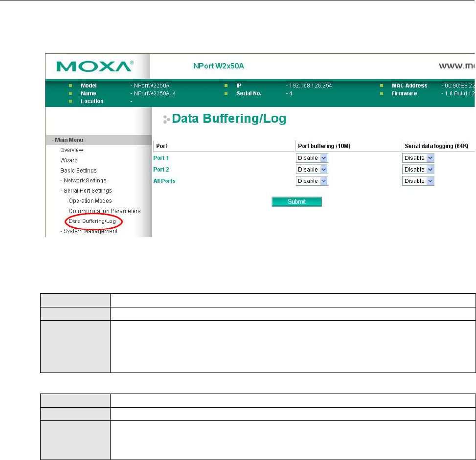The image size is (476, 460).
Task: Click the model value NPortW2250A
Action: point(152,86)
